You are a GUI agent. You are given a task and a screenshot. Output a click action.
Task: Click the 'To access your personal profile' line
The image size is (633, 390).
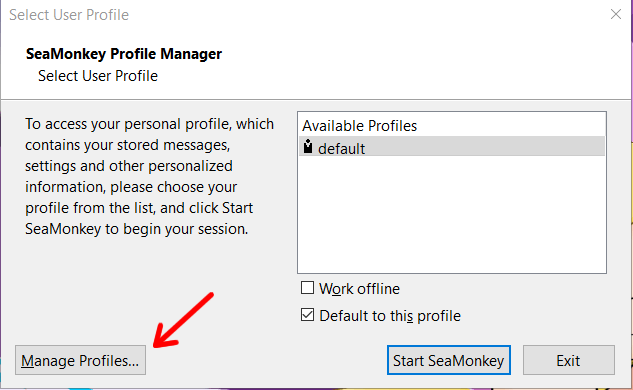[x=149, y=124]
